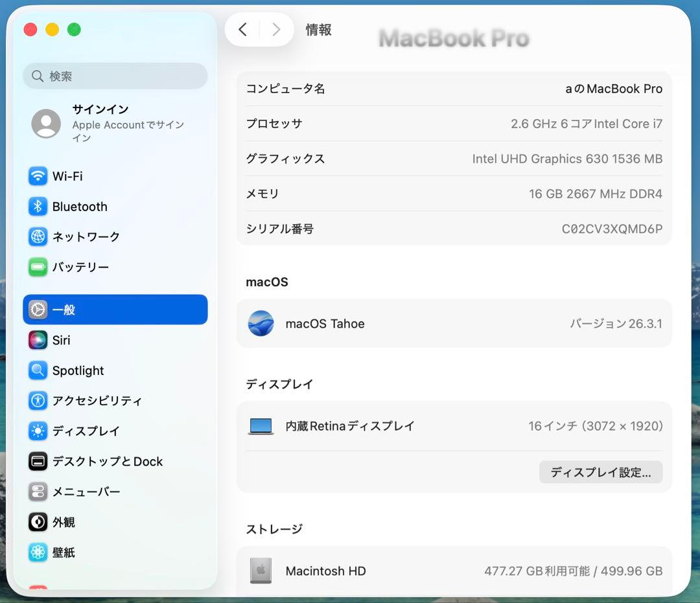The height and width of the screenshot is (603, 700).
Task: Click '2.6 GHz 6コアIntel Core i7' value
Action: click(x=587, y=124)
